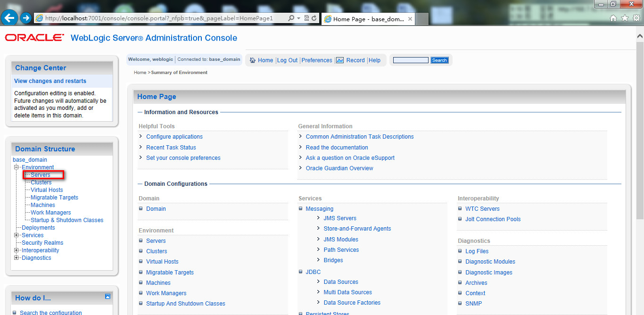Image resolution: width=644 pixels, height=315 pixels.
Task: Open browser home via the house icon
Action: tap(613, 18)
